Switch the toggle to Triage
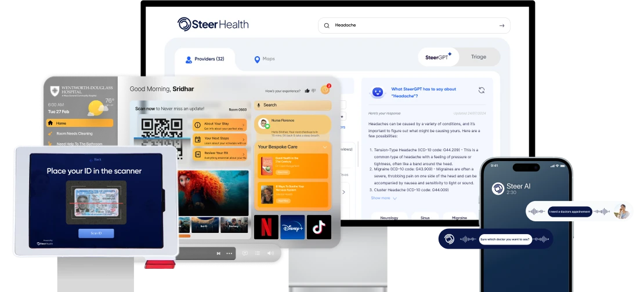The width and height of the screenshot is (644, 292). 479,57
